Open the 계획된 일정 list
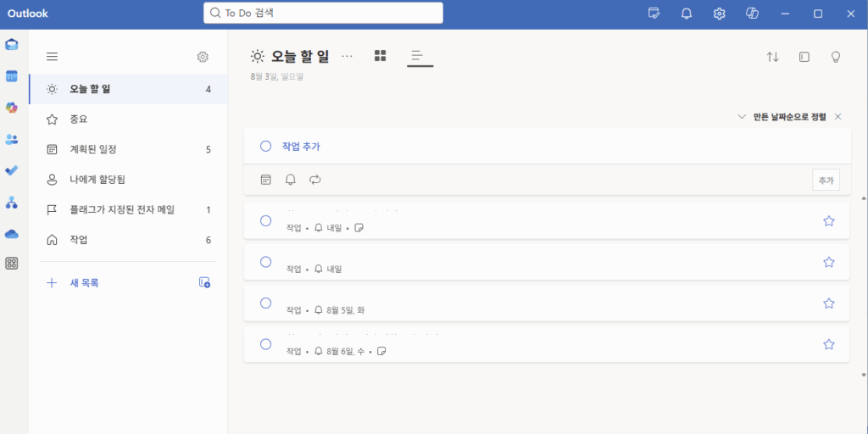This screenshot has width=868, height=434. tap(129, 149)
